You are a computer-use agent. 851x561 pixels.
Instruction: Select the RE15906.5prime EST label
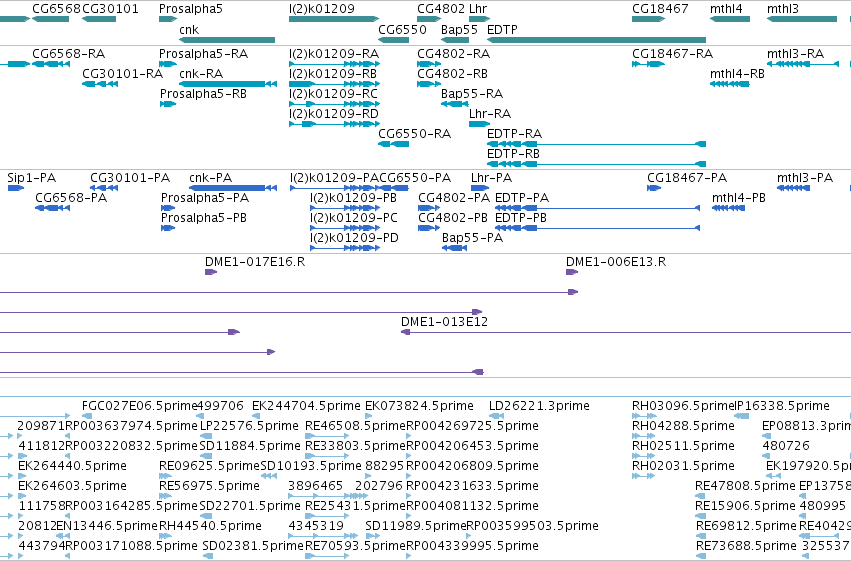point(746,506)
